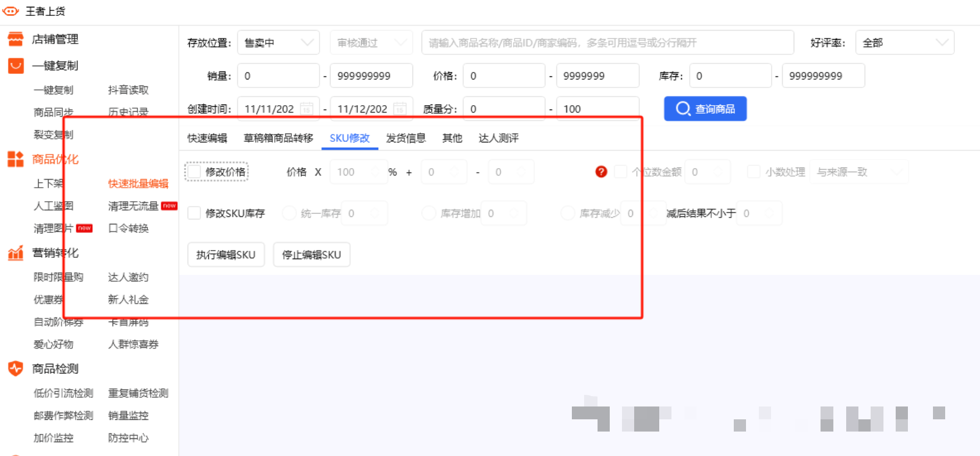
Task: Open the start date calendar picker icon
Action: [x=307, y=109]
